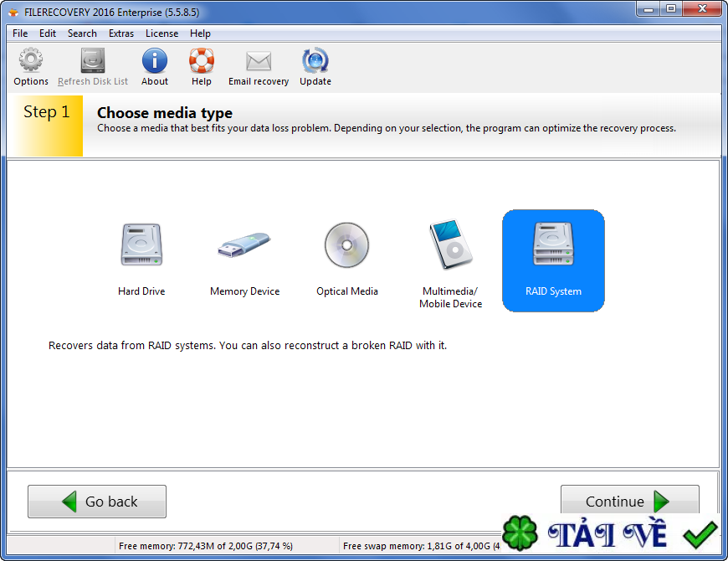This screenshot has height=561, width=728.
Task: Open the Search menu
Action: point(82,33)
